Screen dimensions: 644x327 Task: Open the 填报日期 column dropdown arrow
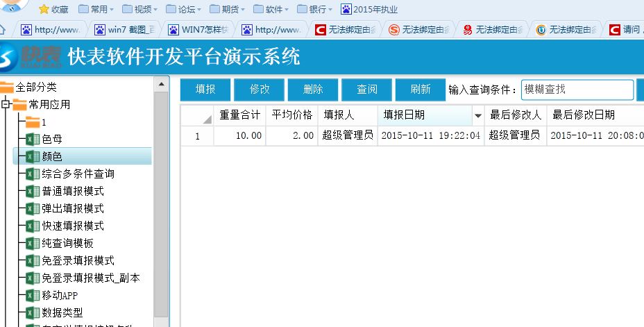tap(477, 116)
